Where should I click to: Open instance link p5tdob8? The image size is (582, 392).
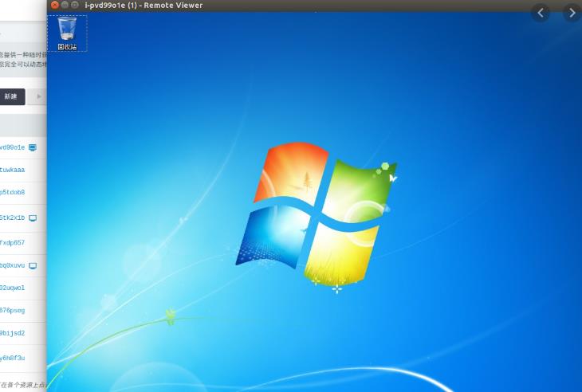12,193
